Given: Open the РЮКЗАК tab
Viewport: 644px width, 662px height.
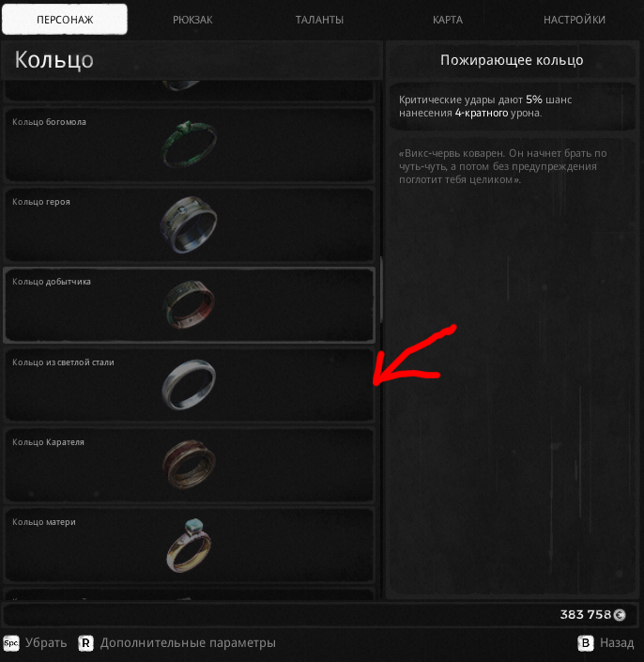Looking at the screenshot, I should pyautogui.click(x=192, y=20).
